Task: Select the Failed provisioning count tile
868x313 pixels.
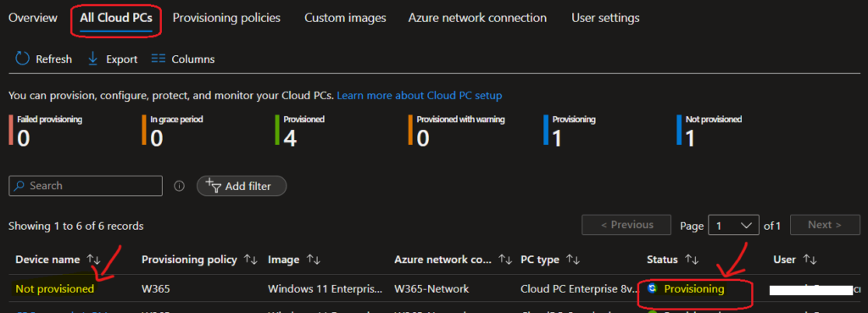Action: pyautogui.click(x=46, y=130)
